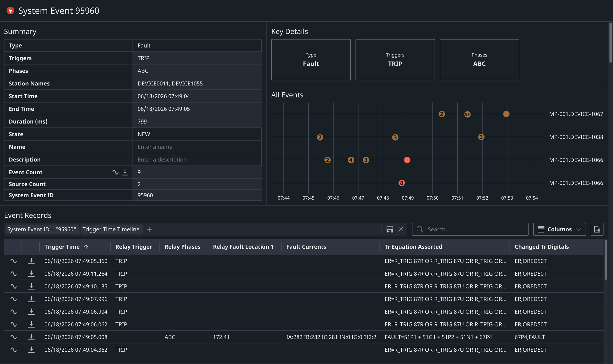Click the event records table scrollbar
This screenshot has width=613, height=364.
tap(606, 260)
